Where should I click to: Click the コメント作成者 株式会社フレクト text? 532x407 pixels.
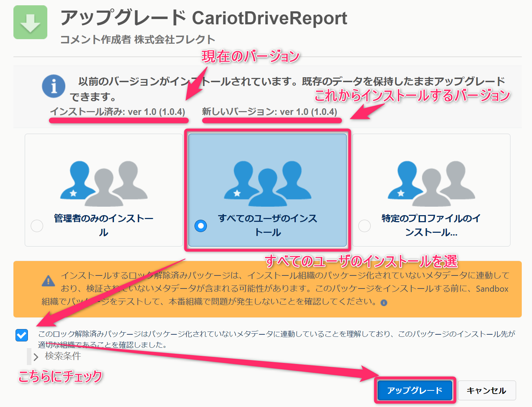click(138, 40)
